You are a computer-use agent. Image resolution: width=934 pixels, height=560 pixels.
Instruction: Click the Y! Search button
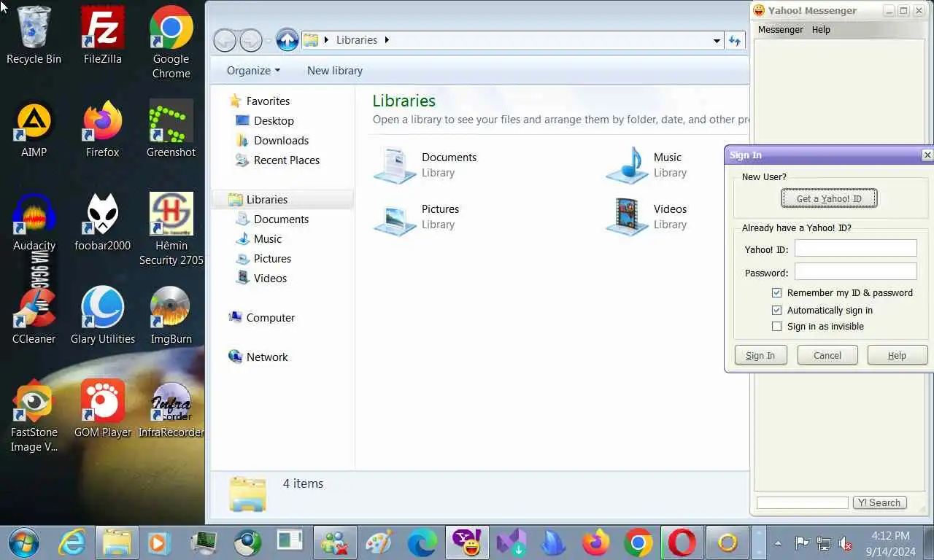pos(879,502)
